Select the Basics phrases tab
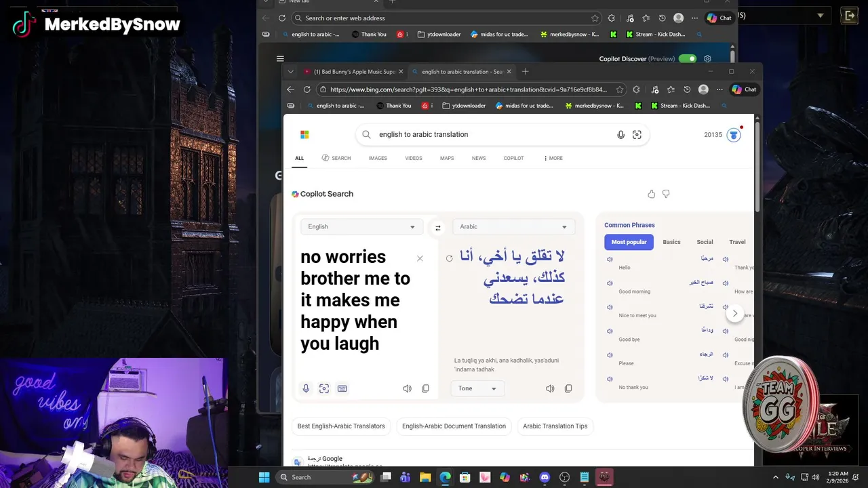This screenshot has width=868, height=488. [x=671, y=242]
